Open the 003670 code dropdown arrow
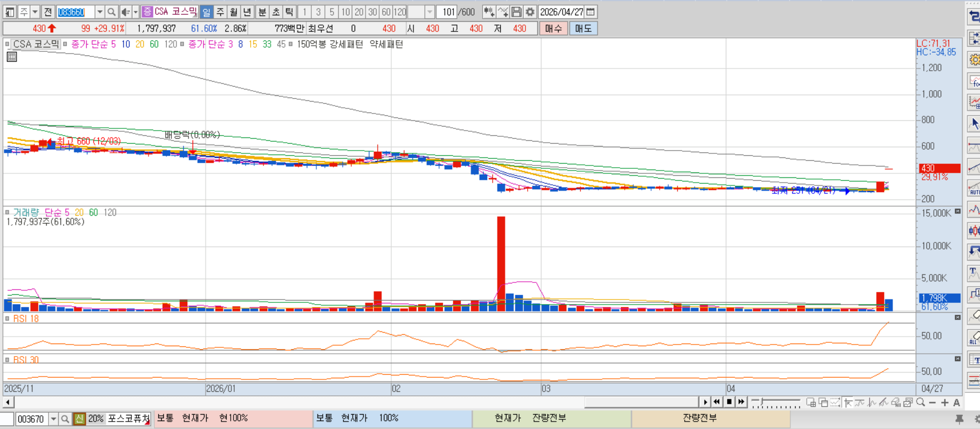 53,419
